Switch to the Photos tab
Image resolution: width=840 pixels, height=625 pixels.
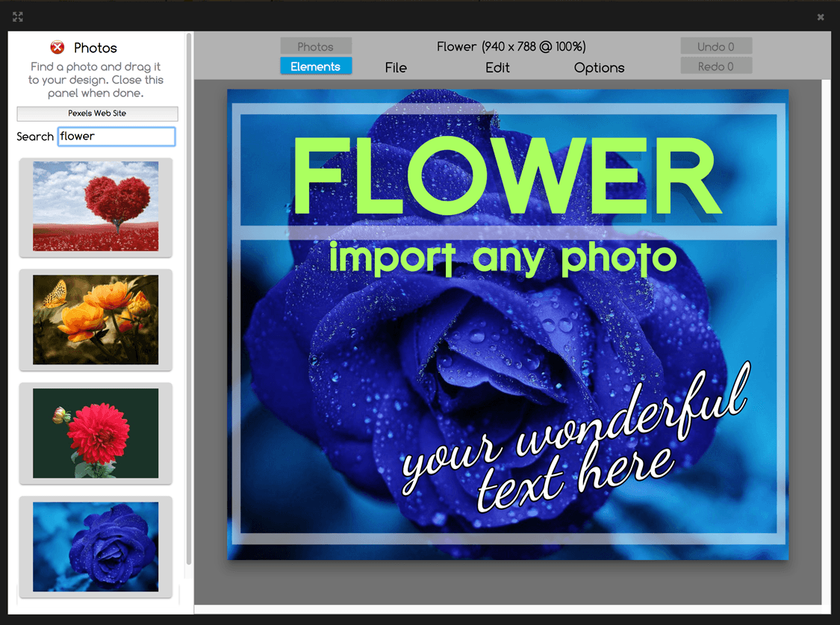(x=316, y=47)
